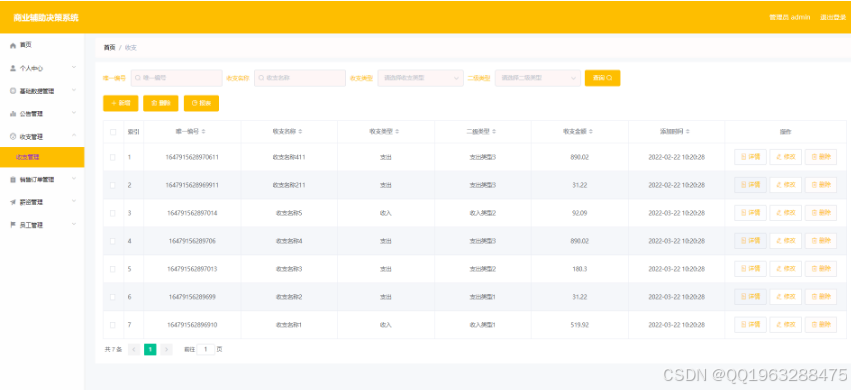The image size is (851, 390).
Task: Open 详情 for row 1 收支名称411
Action: tap(751, 157)
